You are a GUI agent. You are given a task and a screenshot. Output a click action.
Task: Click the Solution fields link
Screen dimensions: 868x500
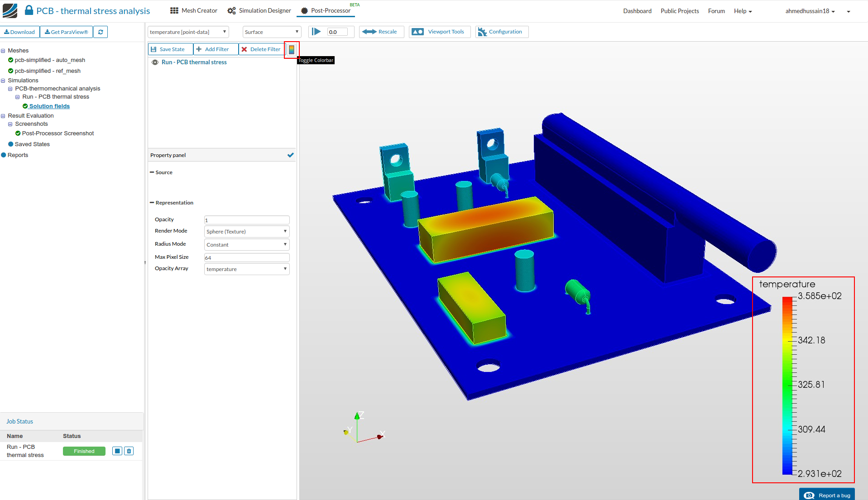(49, 106)
